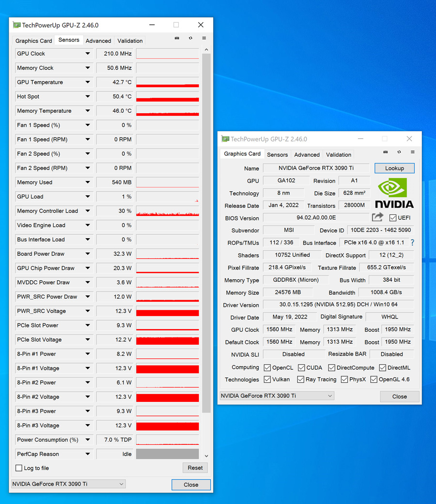The height and width of the screenshot is (504, 436).
Task: Select Sensors tab in left window
Action: tap(69, 40)
